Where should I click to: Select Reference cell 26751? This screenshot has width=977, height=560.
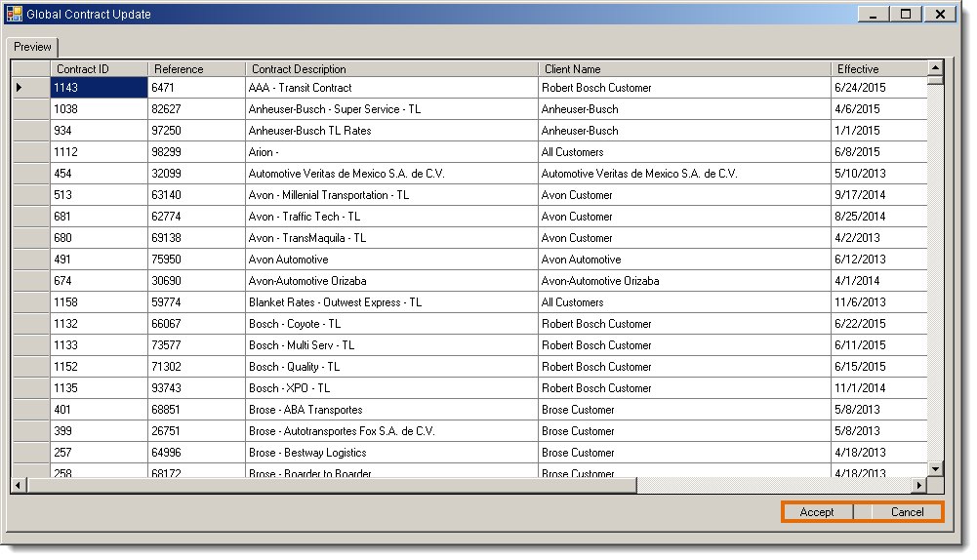tap(197, 431)
